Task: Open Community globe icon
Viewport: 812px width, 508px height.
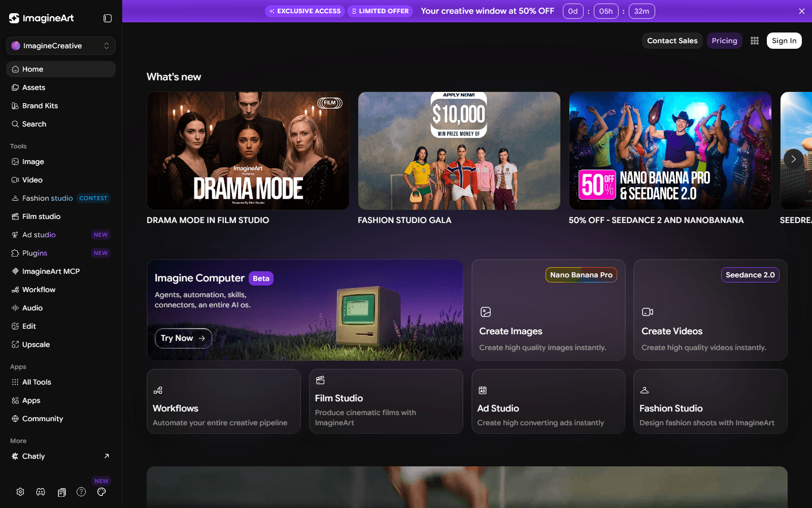Action: point(15,419)
